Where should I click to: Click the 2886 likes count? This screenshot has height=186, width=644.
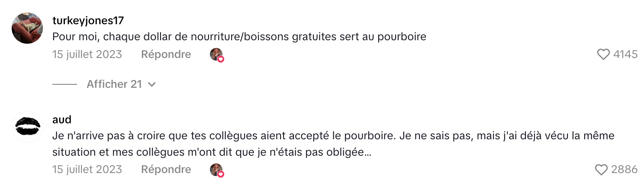(624, 170)
